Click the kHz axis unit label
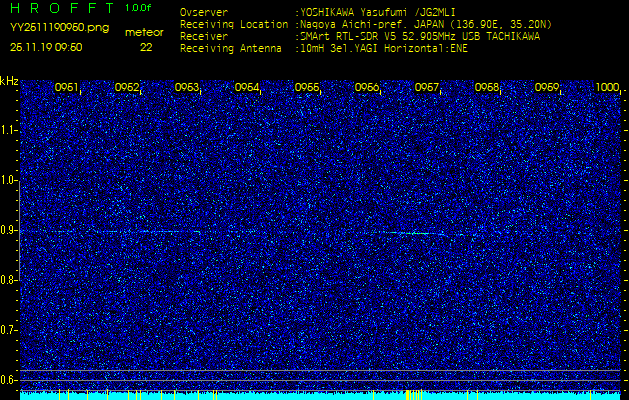The width and height of the screenshot is (629, 400). 9,81
